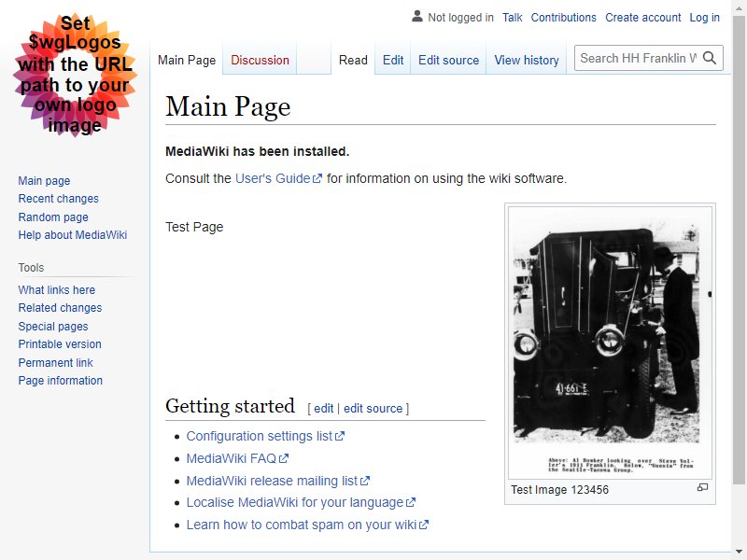Switch to the Discussion tab

[x=260, y=60]
